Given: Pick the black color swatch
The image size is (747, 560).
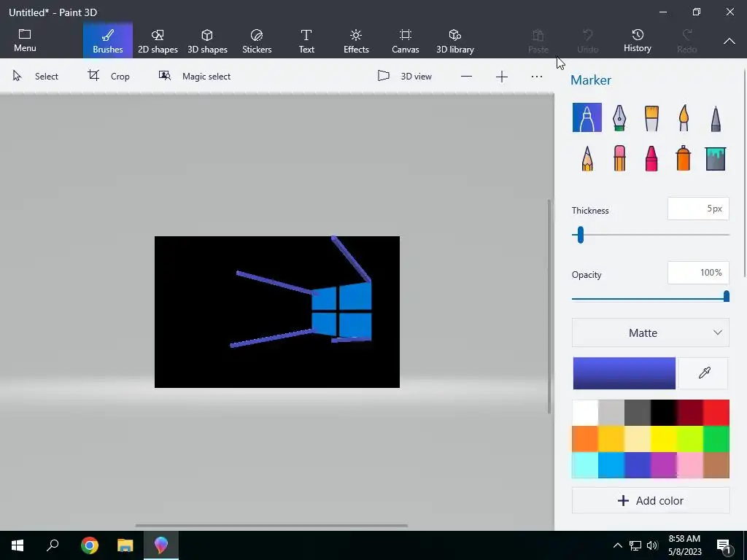Looking at the screenshot, I should pos(664,413).
